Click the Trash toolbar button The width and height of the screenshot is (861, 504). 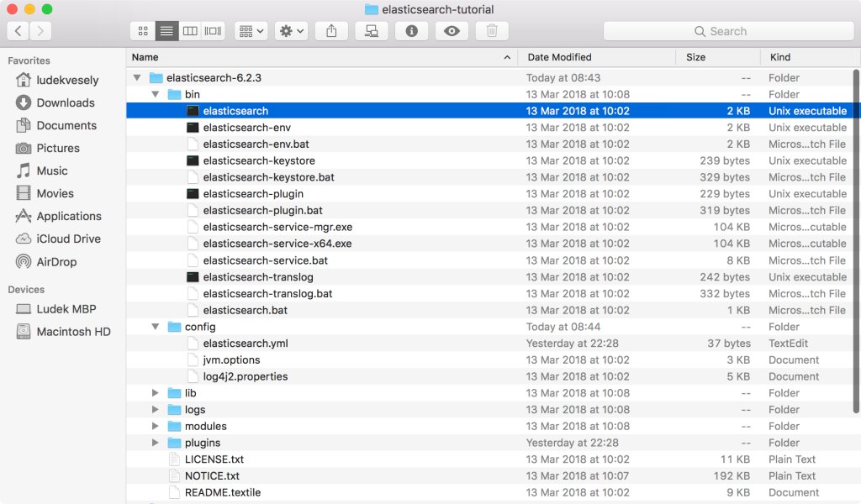[492, 31]
